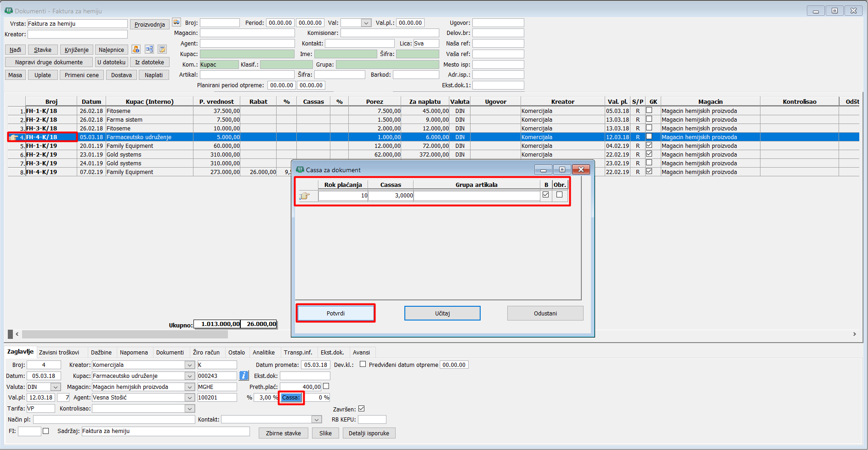
Task: Click the Zbirne stavke button
Action: (284, 433)
